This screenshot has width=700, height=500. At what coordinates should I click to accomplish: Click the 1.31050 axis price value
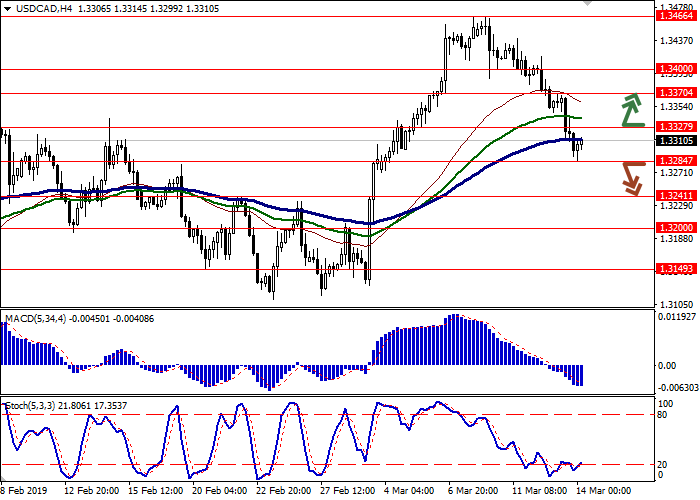[677, 305]
